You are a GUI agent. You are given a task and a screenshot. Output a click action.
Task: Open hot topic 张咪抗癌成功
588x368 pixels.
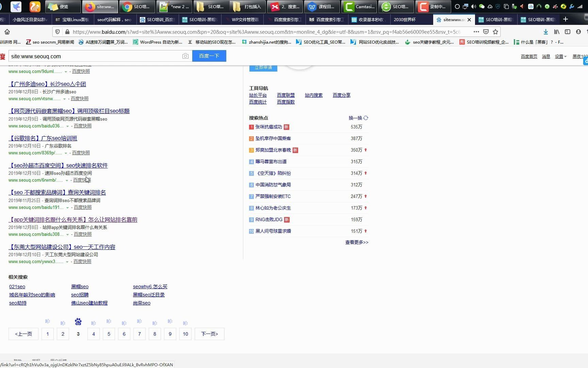pyautogui.click(x=269, y=127)
